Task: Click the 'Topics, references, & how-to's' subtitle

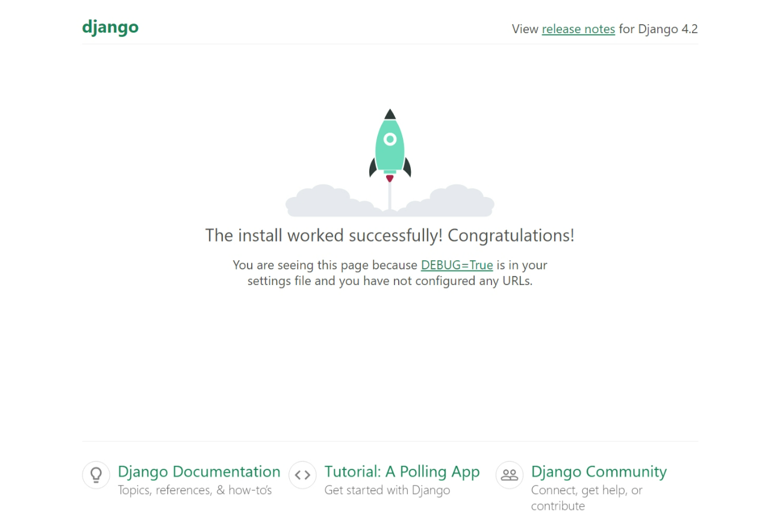Action: tap(195, 490)
